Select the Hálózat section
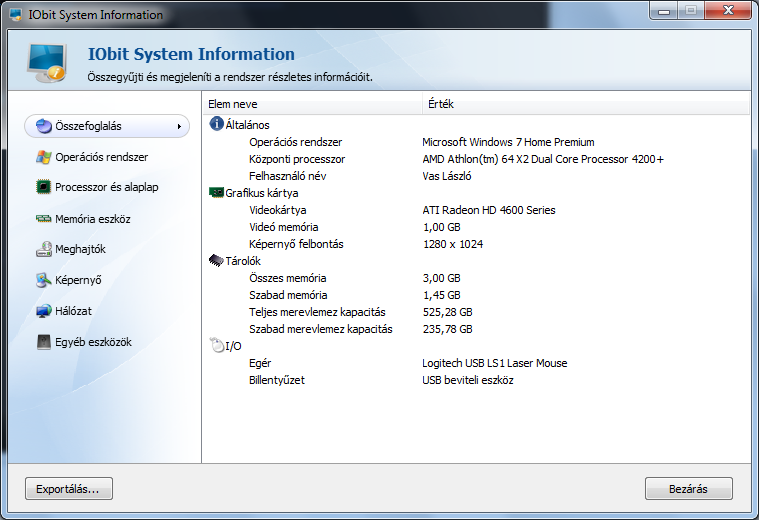Viewport: 759px width, 520px height. tap(73, 311)
